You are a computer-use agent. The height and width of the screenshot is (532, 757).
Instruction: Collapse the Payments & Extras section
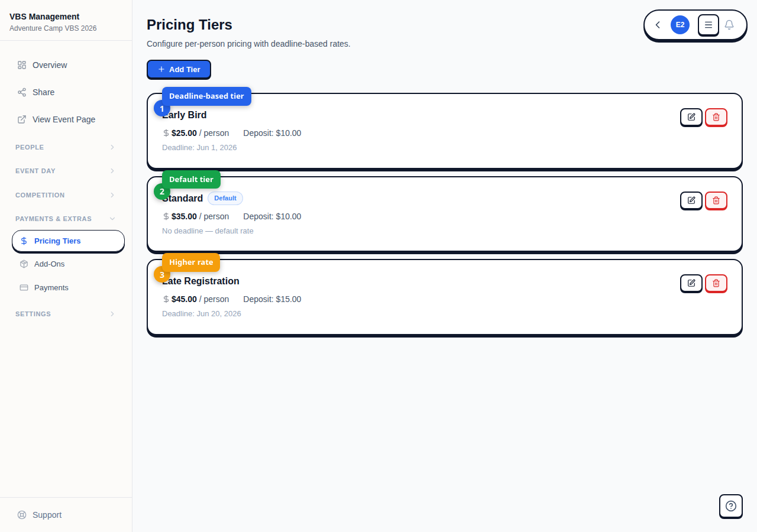point(65,219)
